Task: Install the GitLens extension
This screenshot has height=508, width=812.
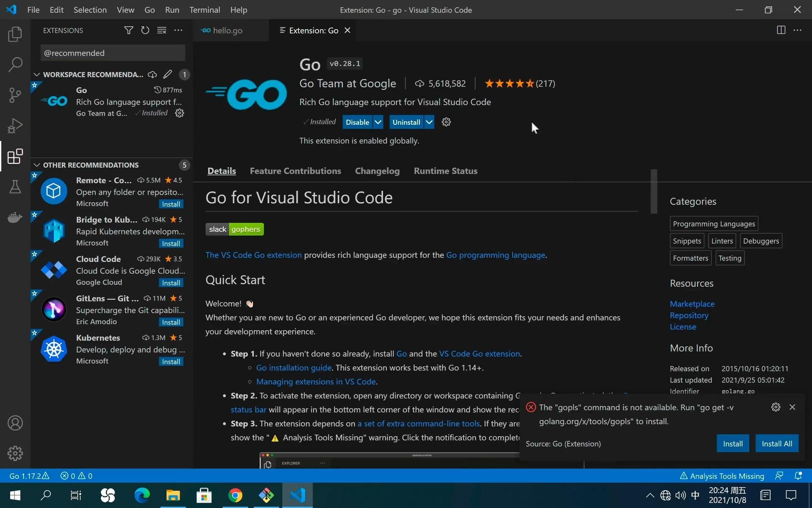Action: (x=171, y=322)
